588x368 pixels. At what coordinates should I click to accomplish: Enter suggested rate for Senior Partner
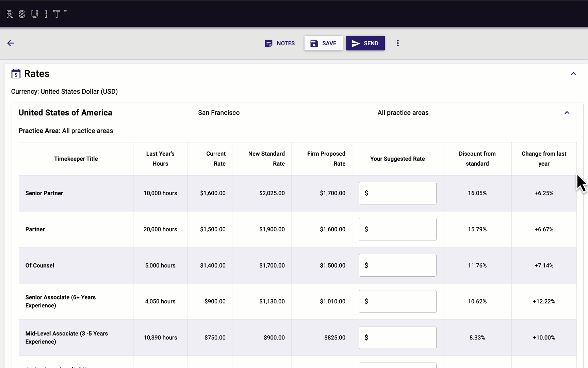pyautogui.click(x=397, y=193)
